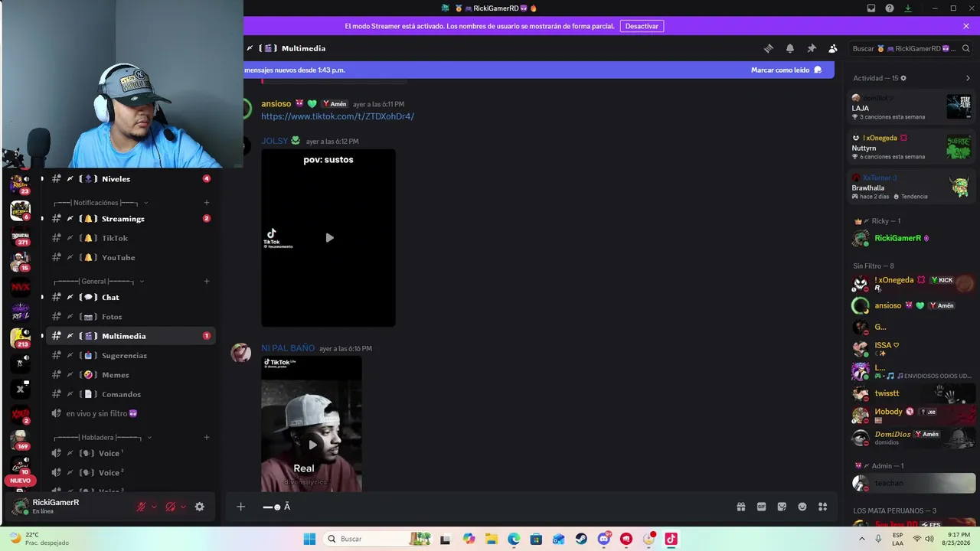The width and height of the screenshot is (980, 551).
Task: Open the Windows Start menu
Action: 309,539
